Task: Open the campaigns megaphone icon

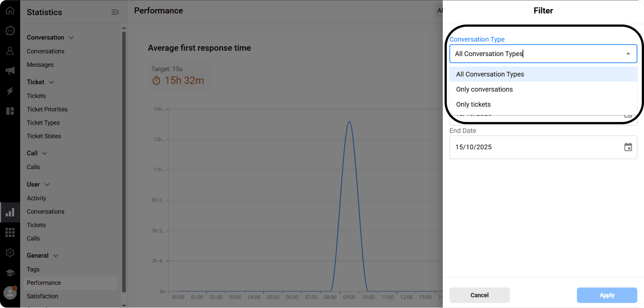Action: (10, 71)
